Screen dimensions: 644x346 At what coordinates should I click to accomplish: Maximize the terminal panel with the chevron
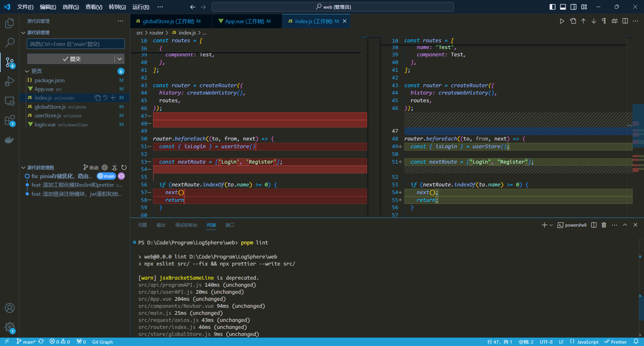tap(625, 225)
